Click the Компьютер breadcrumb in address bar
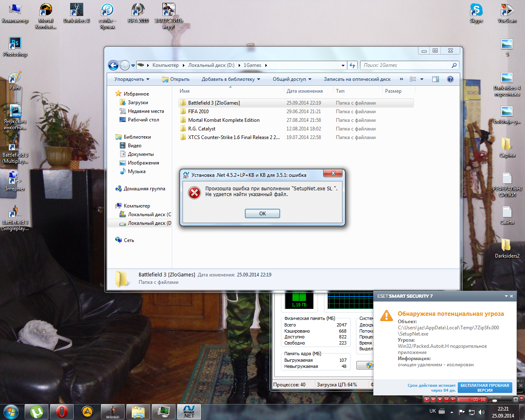The height and width of the screenshot is (420, 525). point(165,65)
